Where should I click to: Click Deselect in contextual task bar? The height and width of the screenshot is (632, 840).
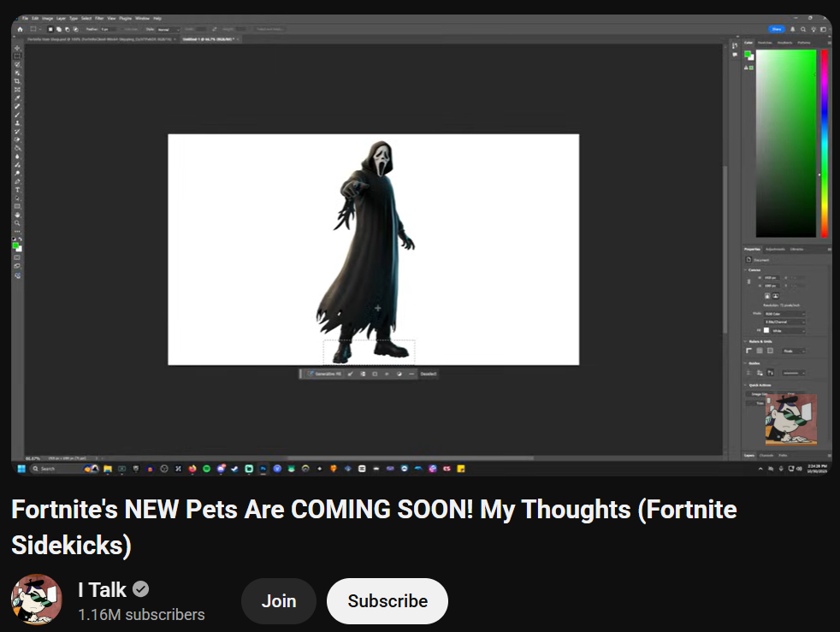(428, 374)
